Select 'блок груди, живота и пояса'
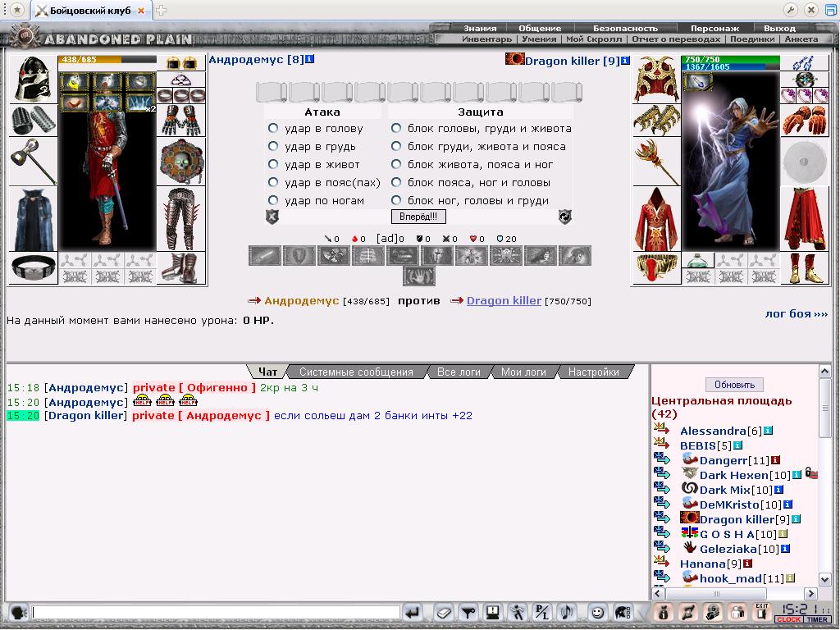 [396, 146]
